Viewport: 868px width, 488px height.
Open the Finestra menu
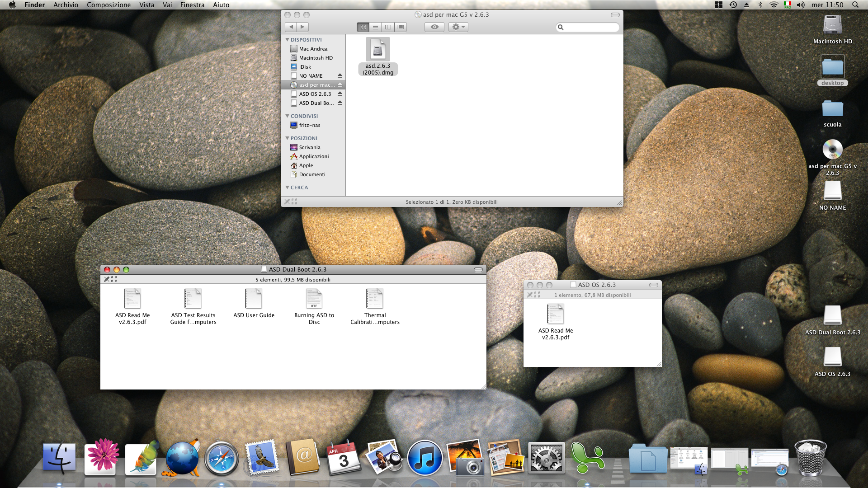point(192,5)
